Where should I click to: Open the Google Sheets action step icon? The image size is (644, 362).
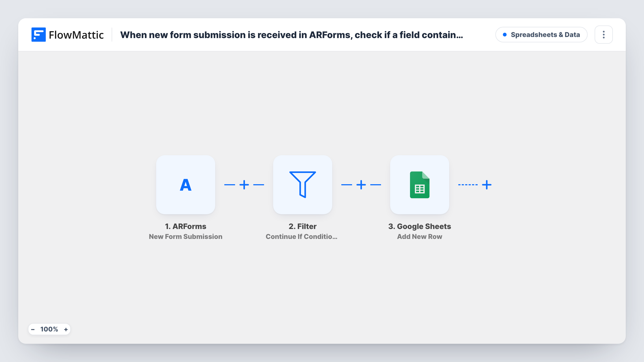click(x=420, y=185)
